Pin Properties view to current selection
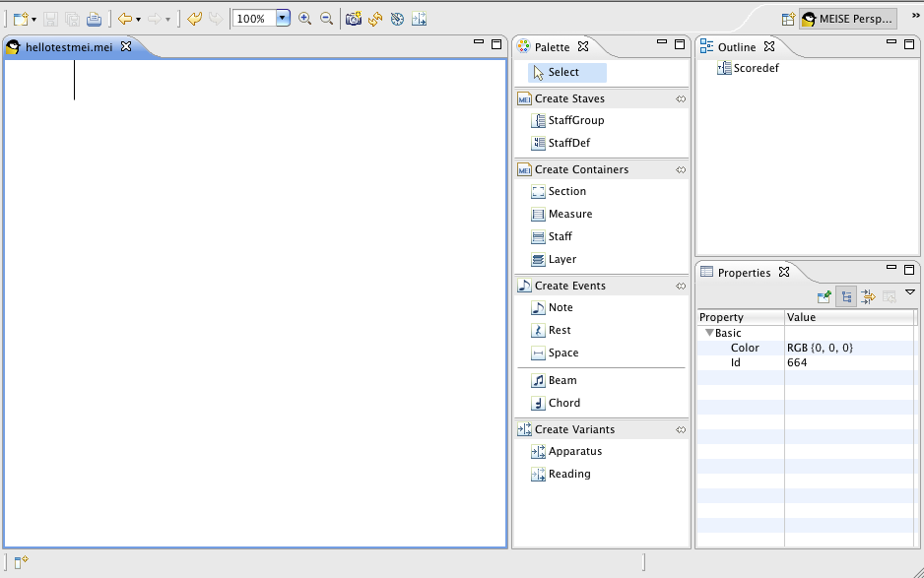Viewport: 924px width, 578px height. click(825, 296)
